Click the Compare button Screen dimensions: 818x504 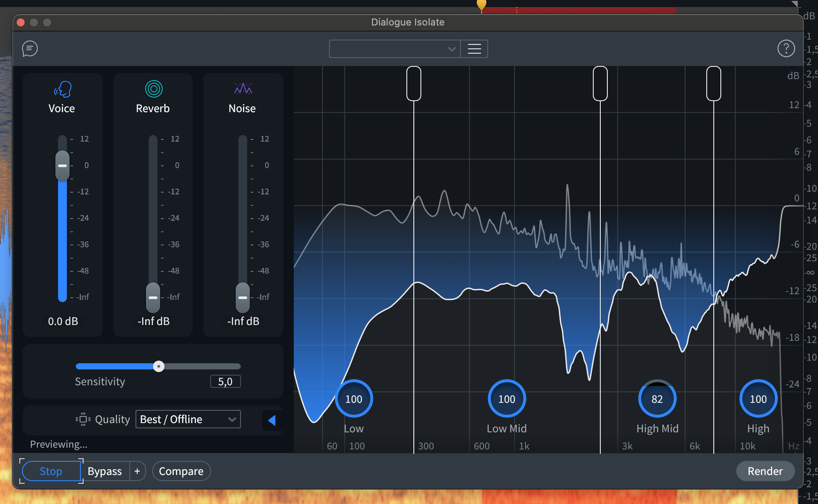coord(181,471)
